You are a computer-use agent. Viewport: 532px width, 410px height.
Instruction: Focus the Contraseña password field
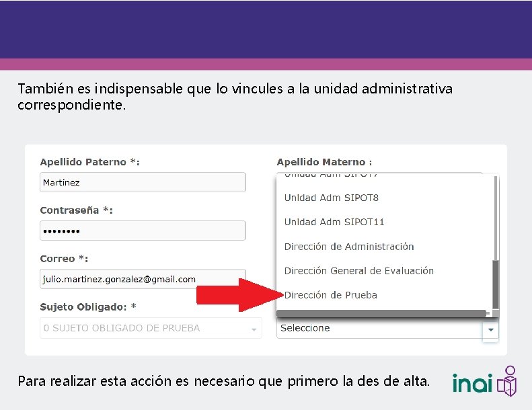pos(143,231)
